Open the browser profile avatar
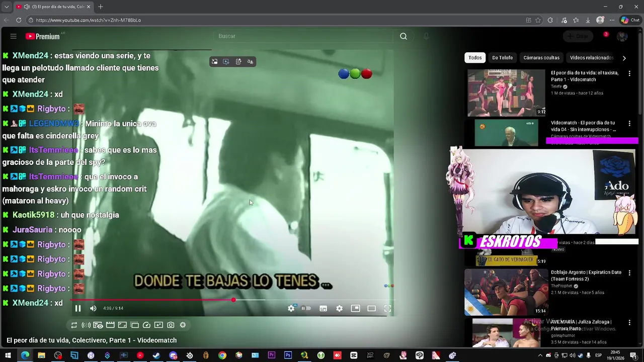Image resolution: width=644 pixels, height=362 pixels. tap(600, 20)
